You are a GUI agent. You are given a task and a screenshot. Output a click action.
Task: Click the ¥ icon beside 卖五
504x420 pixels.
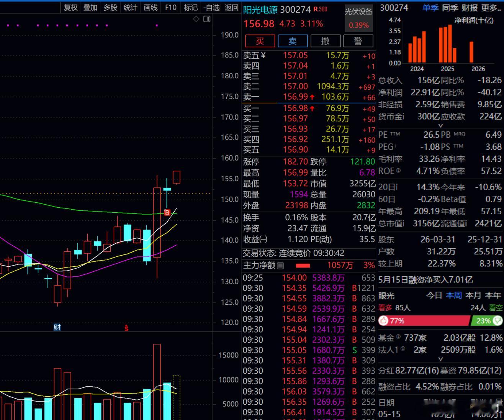point(263,56)
